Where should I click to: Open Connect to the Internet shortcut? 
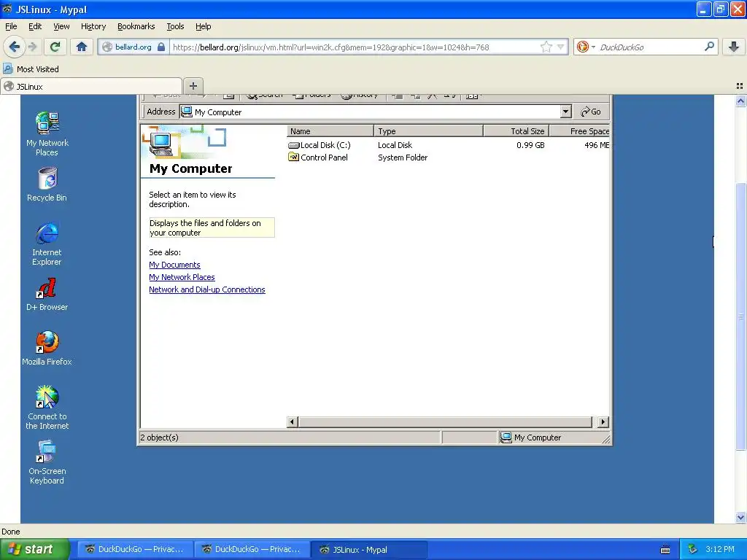coord(47,408)
